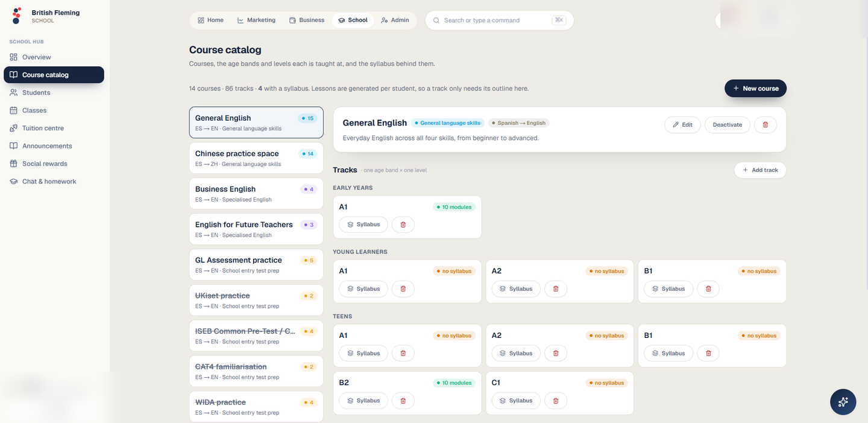
Task: Create a New course
Action: coord(755,88)
